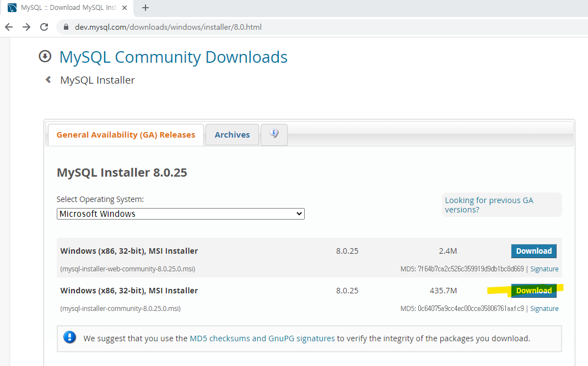Click the browser back arrow
The height and width of the screenshot is (366, 588).
(9, 27)
